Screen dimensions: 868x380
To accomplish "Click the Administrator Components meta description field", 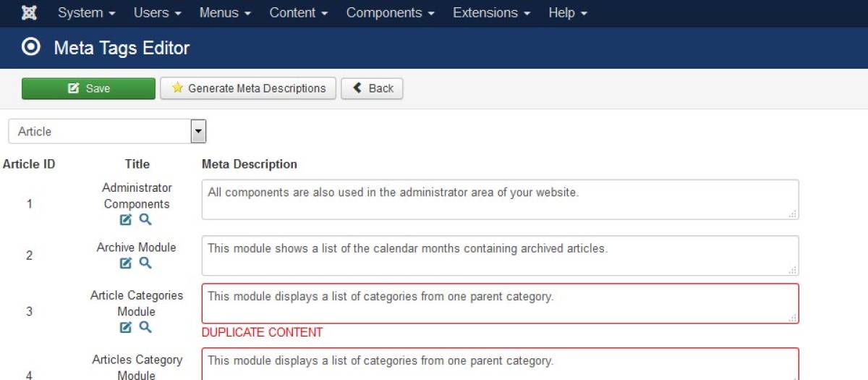I will pos(500,199).
